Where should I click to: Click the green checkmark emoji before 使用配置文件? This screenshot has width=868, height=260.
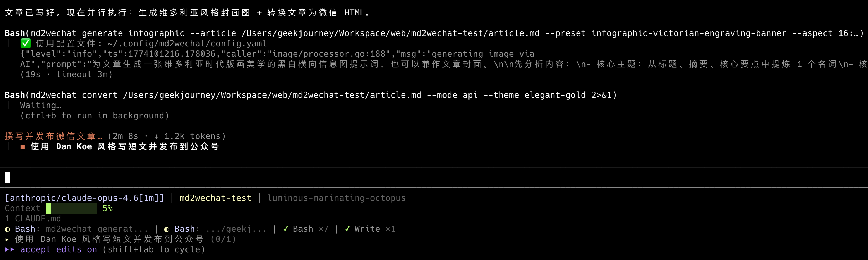click(x=26, y=44)
